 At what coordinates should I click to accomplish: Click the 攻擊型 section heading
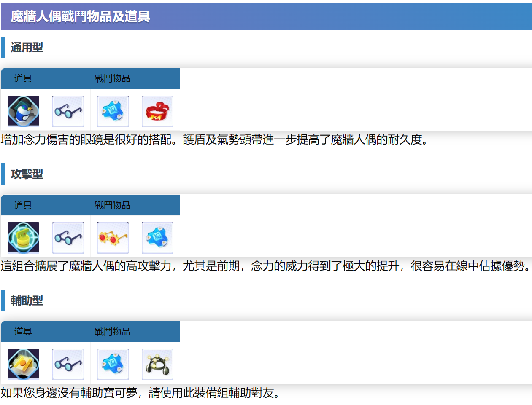click(27, 174)
